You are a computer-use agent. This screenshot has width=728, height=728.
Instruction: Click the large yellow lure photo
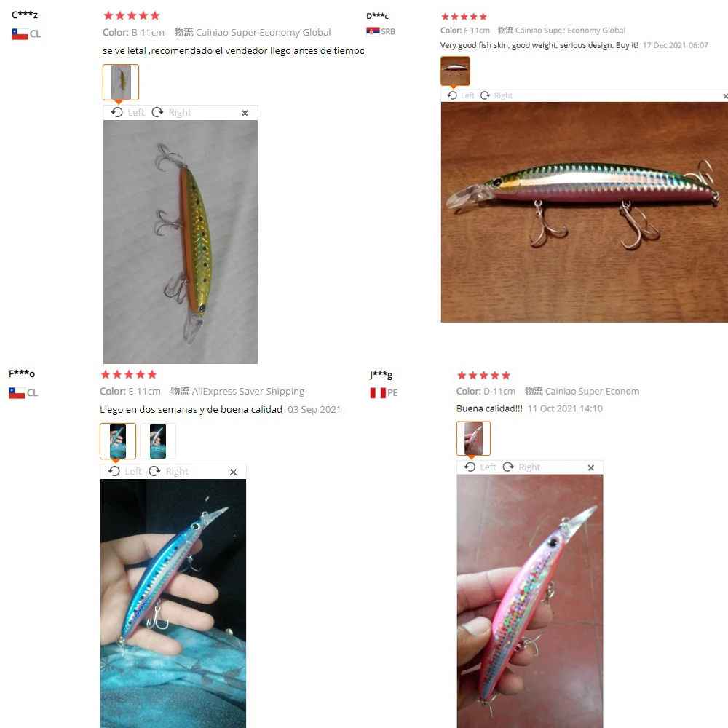pyautogui.click(x=180, y=242)
